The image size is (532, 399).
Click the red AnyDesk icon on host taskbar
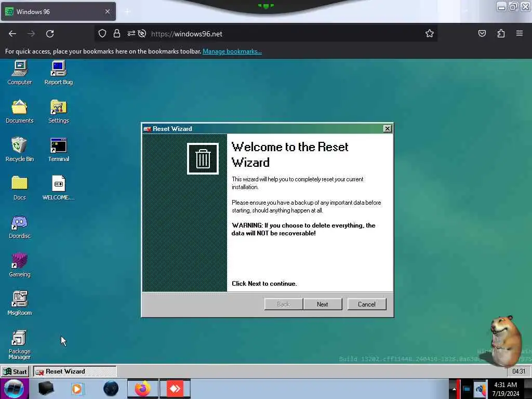click(175, 389)
